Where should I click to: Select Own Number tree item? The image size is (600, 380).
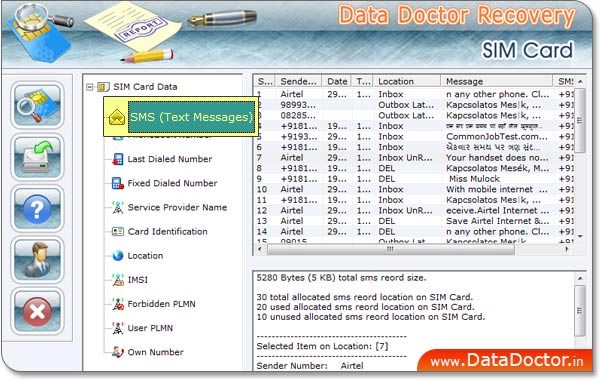155,352
